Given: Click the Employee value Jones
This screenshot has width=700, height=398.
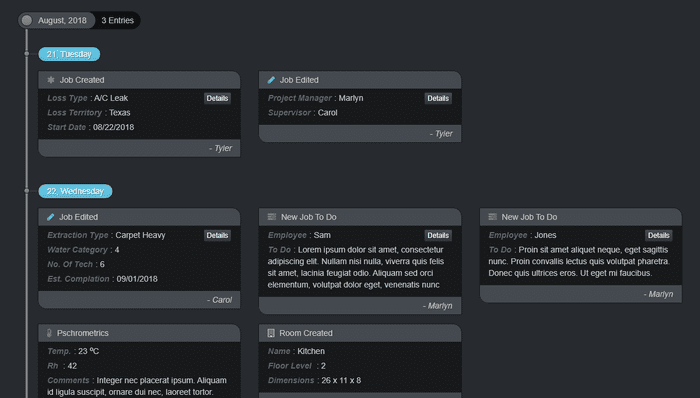Looking at the screenshot, I should 545,235.
